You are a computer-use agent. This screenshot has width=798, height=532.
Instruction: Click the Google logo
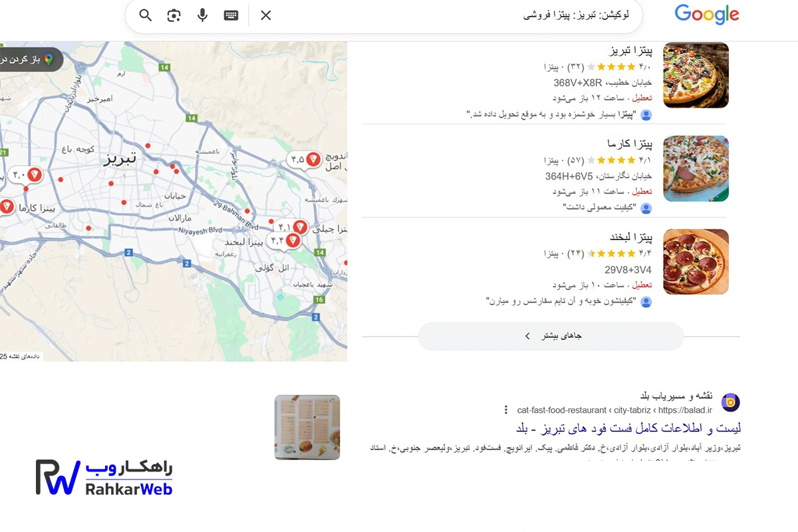pos(707,15)
